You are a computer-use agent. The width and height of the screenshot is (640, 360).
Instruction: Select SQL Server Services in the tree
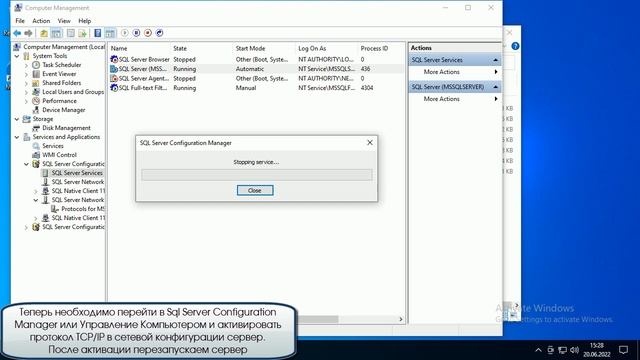(77, 173)
